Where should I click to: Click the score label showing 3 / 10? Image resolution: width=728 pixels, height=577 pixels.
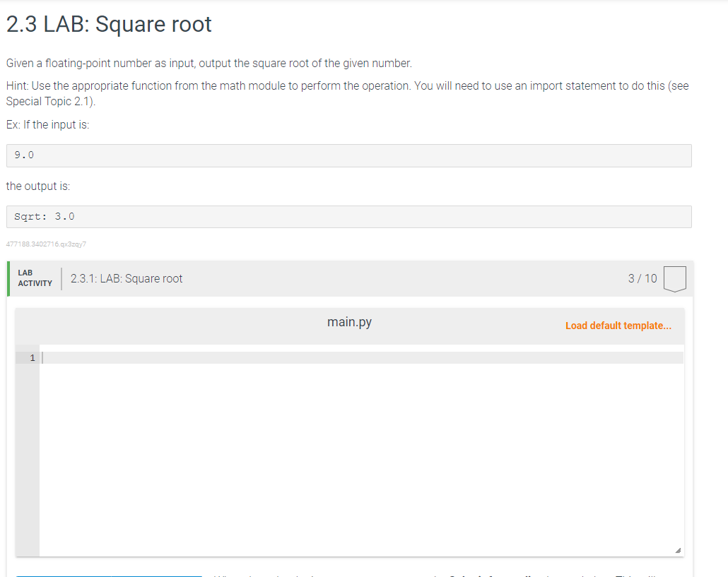pos(642,278)
